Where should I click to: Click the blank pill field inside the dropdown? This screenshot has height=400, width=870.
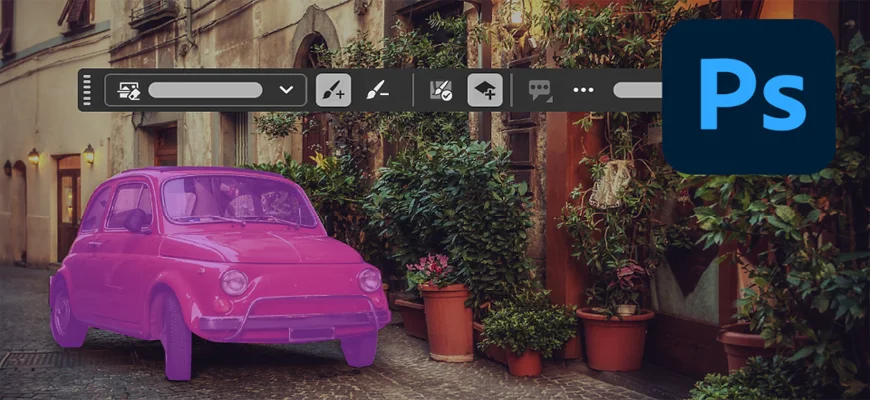[205, 90]
